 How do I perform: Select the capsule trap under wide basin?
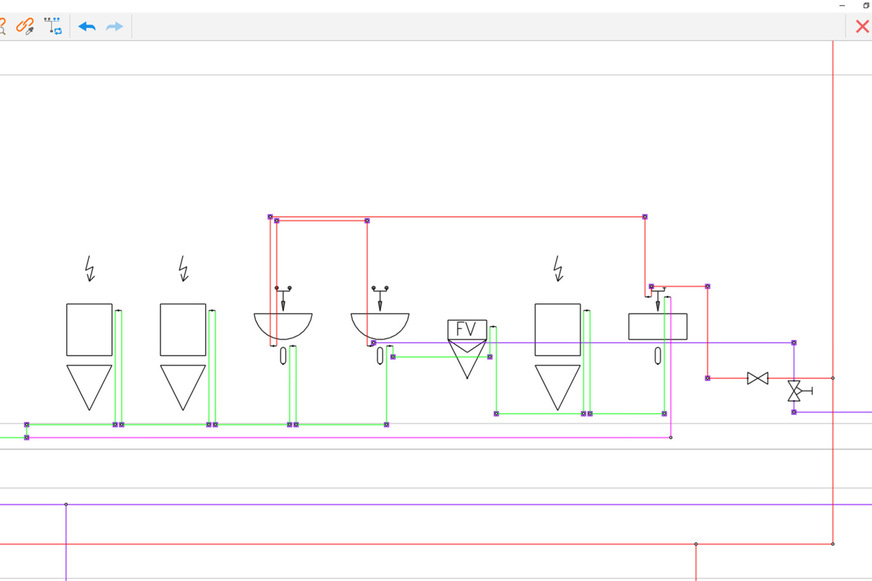tap(658, 356)
